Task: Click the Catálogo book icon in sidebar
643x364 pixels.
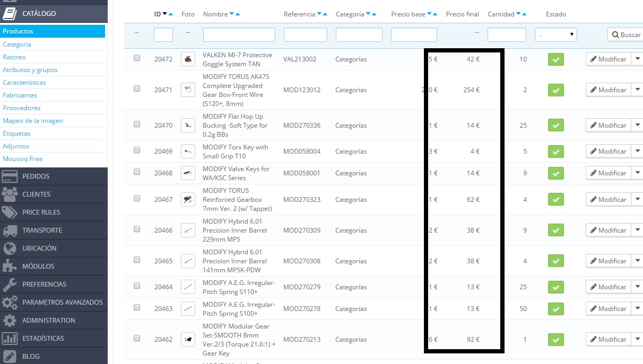Action: point(10,14)
